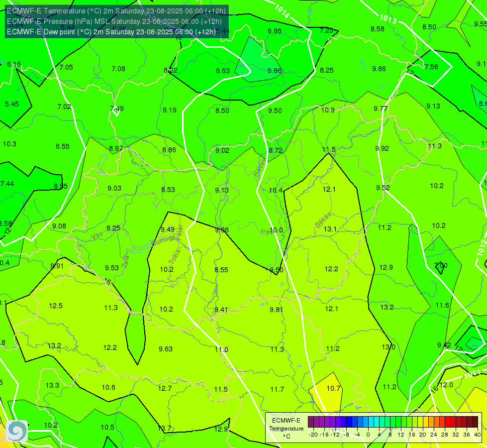This screenshot has width=487, height=448.
Task: Click the purple swatch at -20 on the color scale
Action: [x=311, y=422]
